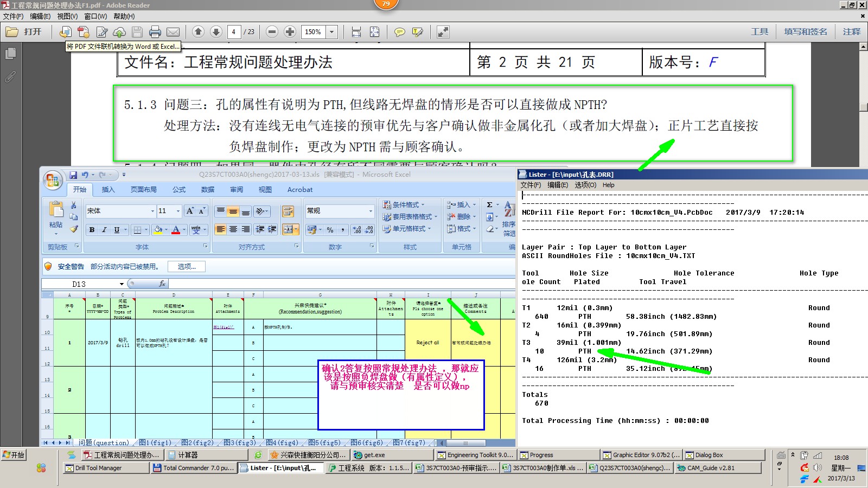
Task: Click the fit width scrolling icon
Action: coord(356,32)
